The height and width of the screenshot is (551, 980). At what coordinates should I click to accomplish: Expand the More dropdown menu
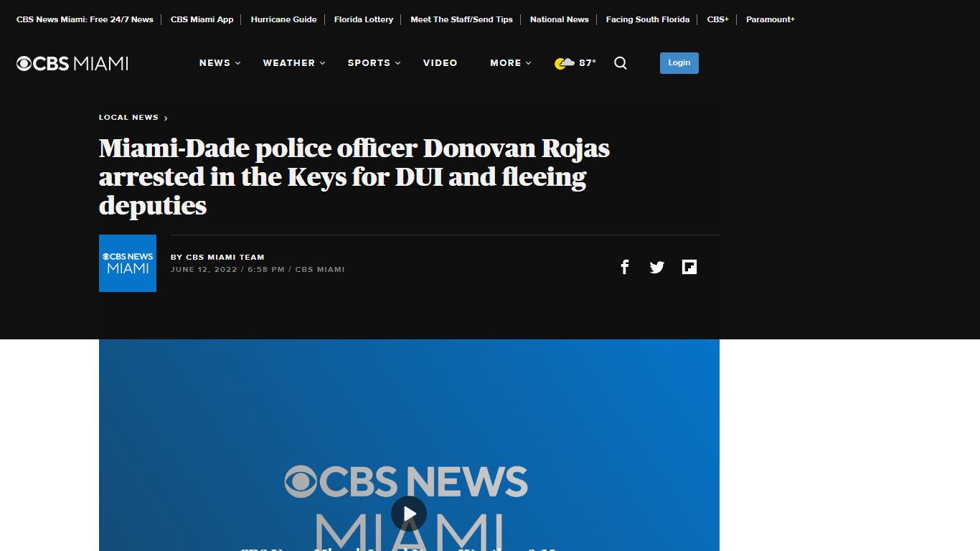tap(511, 63)
